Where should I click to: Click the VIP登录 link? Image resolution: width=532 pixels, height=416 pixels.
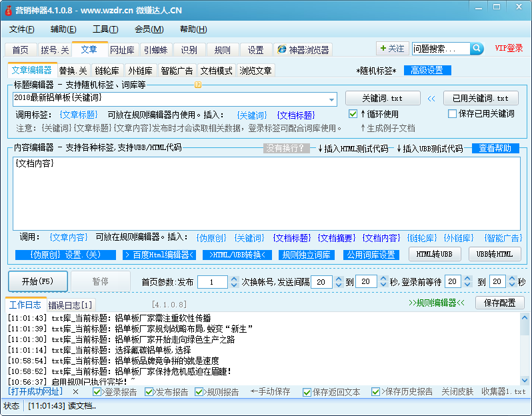509,48
